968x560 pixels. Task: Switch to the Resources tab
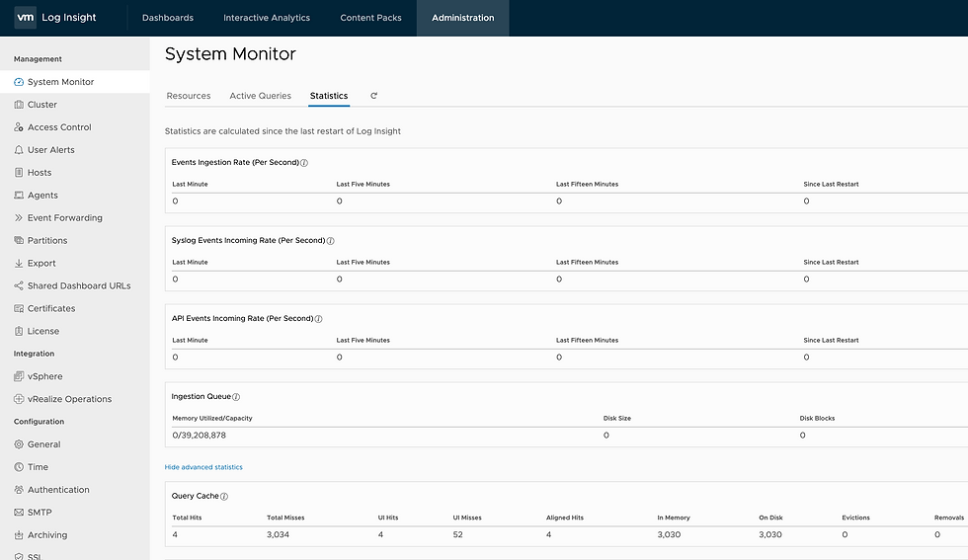[189, 96]
